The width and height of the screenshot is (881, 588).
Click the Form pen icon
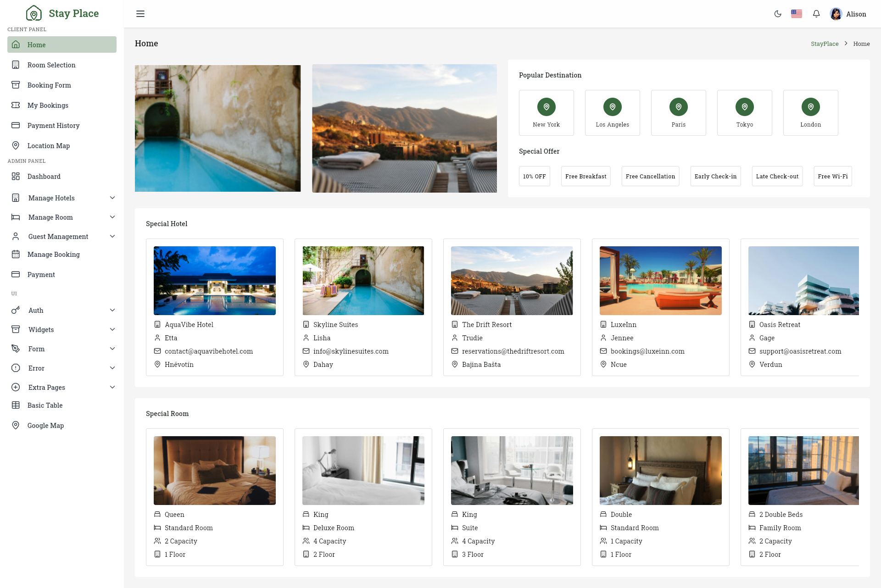pos(16,349)
